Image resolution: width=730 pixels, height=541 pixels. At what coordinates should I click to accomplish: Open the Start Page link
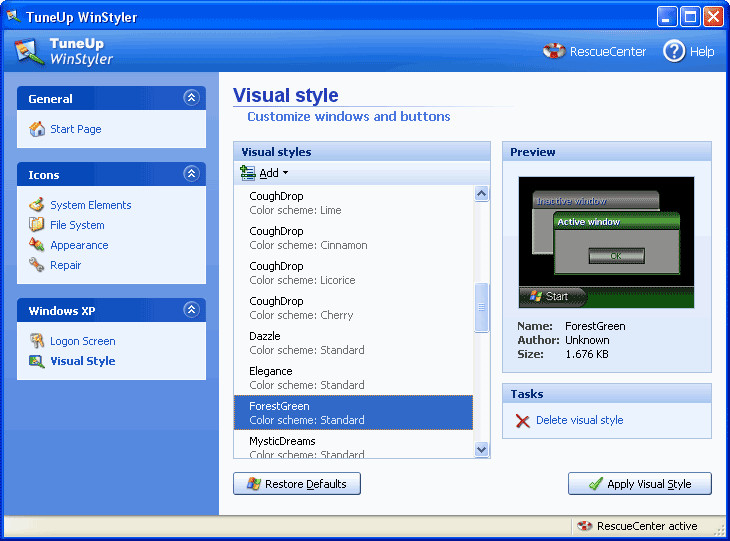(75, 129)
